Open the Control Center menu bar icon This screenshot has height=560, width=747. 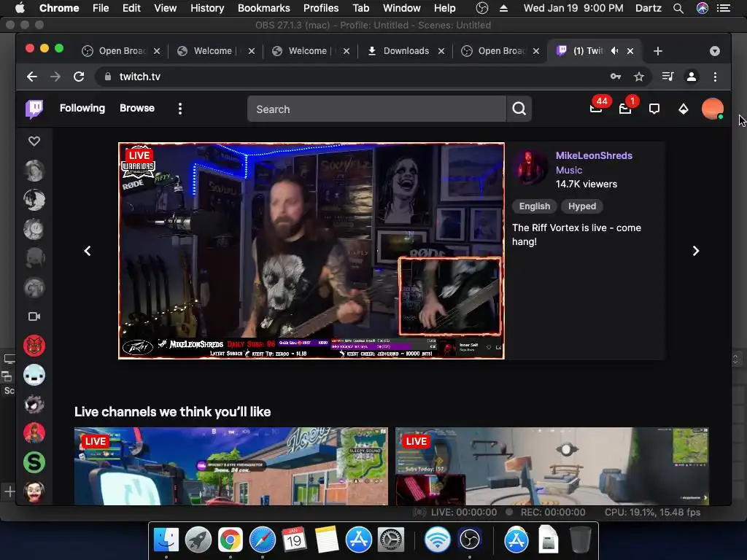[x=724, y=8]
